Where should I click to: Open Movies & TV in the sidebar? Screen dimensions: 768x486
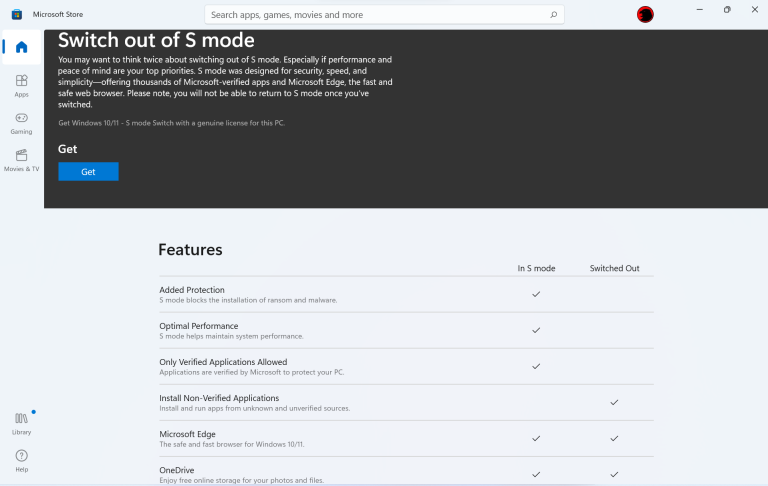point(21,159)
